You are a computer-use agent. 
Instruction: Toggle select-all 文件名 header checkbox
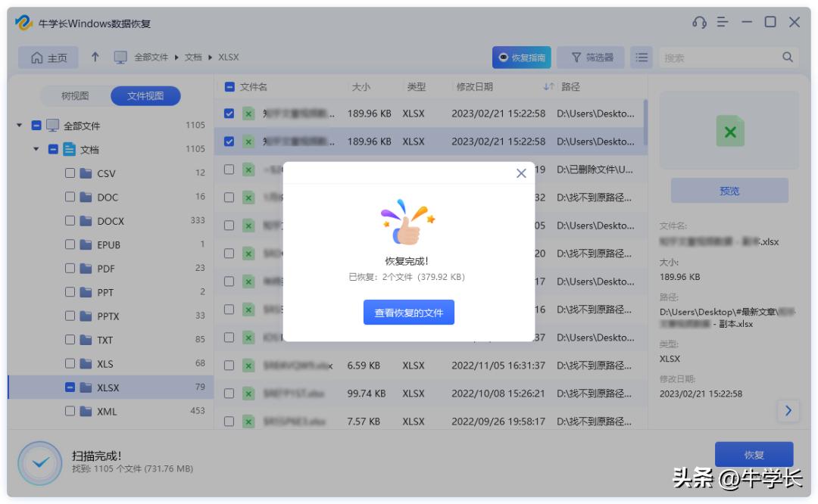pos(229,86)
